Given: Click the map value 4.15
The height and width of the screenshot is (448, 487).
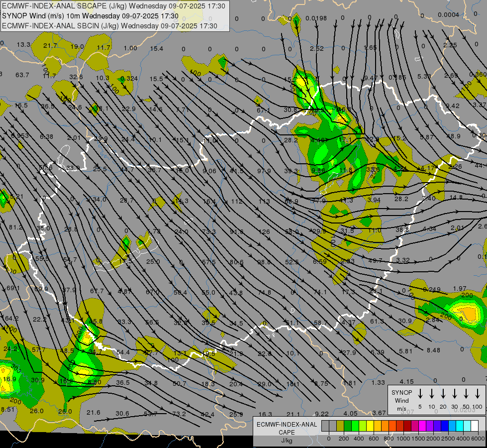Looking at the screenshot, I should [406, 381].
